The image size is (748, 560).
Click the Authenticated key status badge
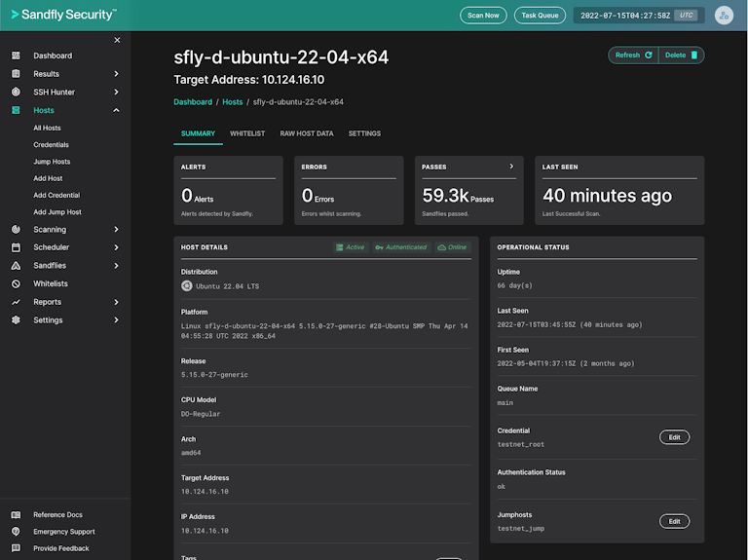401,247
